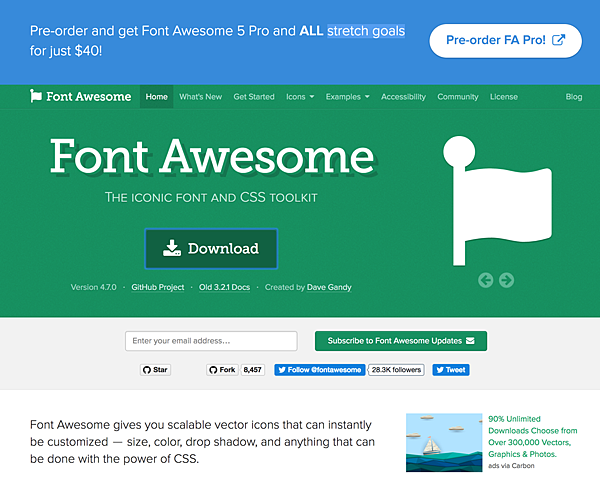Open the GitHub Project link
600x481 pixels.
click(158, 287)
